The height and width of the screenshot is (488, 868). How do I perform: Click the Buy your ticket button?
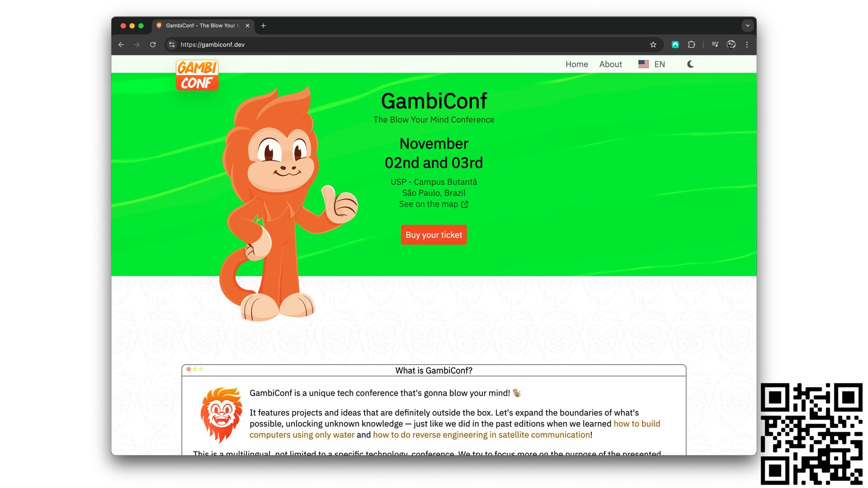(x=434, y=235)
